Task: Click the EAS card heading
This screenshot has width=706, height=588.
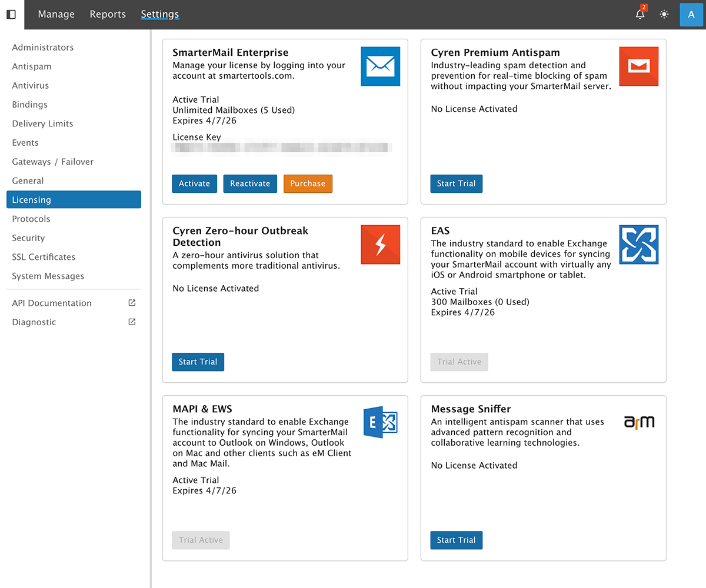Action: (440, 230)
